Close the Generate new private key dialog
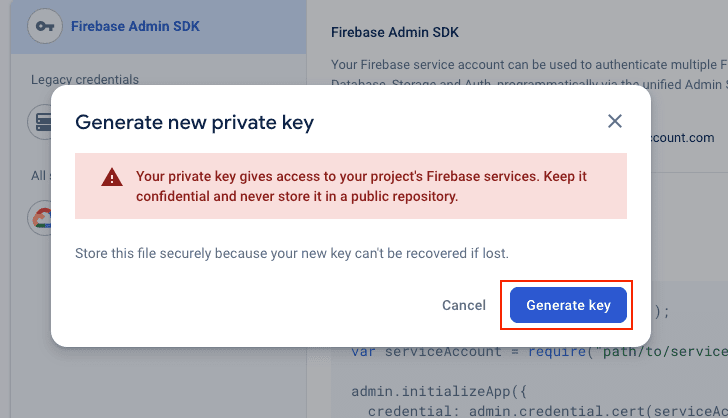 615,121
